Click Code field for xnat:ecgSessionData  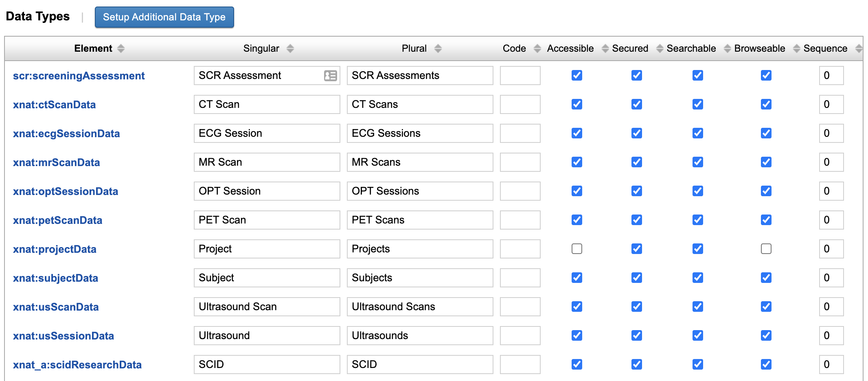[520, 133]
